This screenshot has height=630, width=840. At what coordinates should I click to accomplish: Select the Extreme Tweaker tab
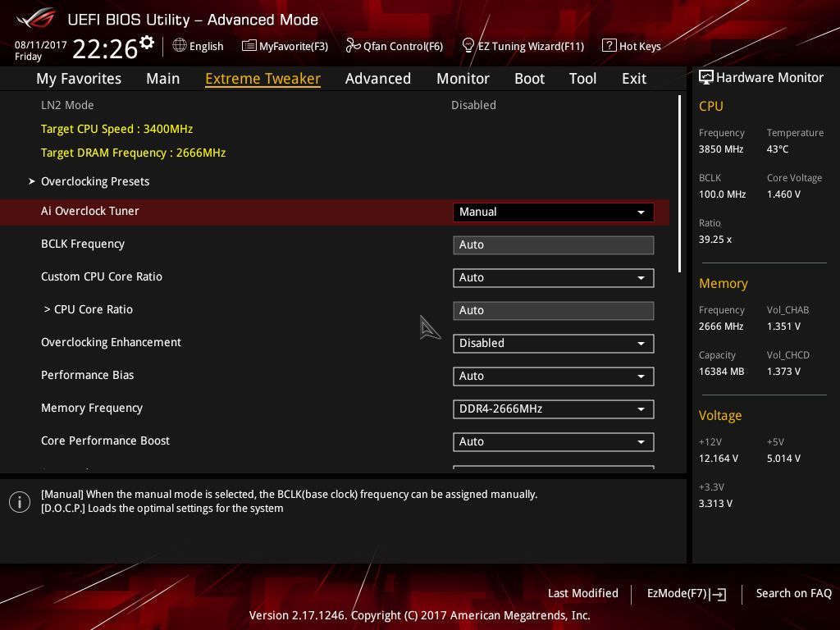(x=262, y=78)
